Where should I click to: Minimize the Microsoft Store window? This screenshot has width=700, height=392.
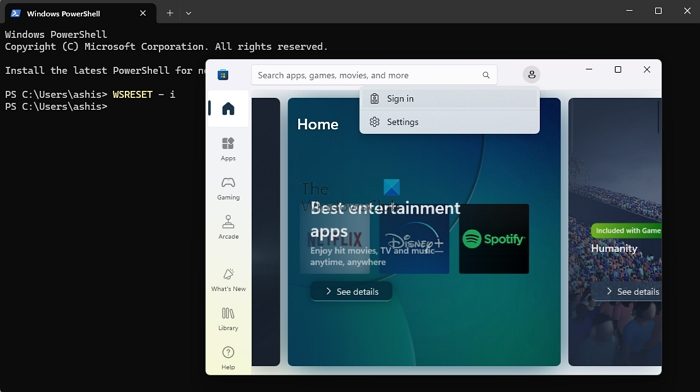589,70
